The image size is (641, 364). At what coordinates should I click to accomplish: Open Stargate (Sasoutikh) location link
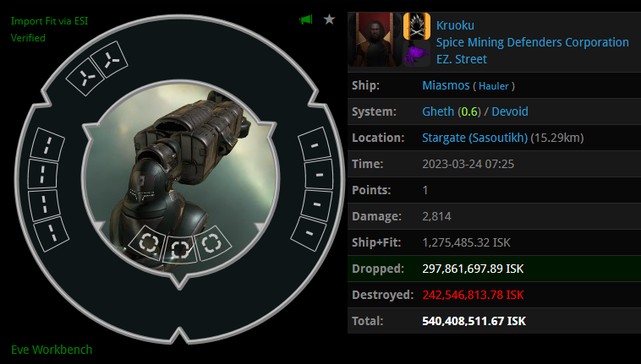pyautogui.click(x=474, y=138)
